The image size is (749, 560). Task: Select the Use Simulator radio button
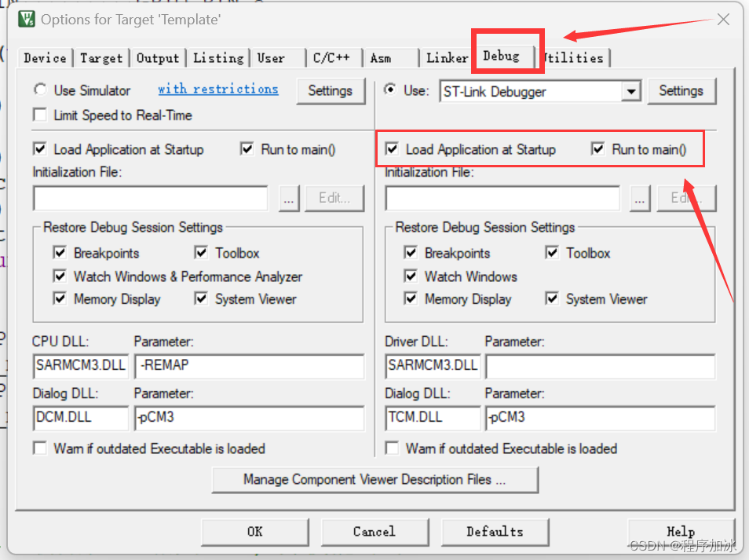pyautogui.click(x=40, y=90)
